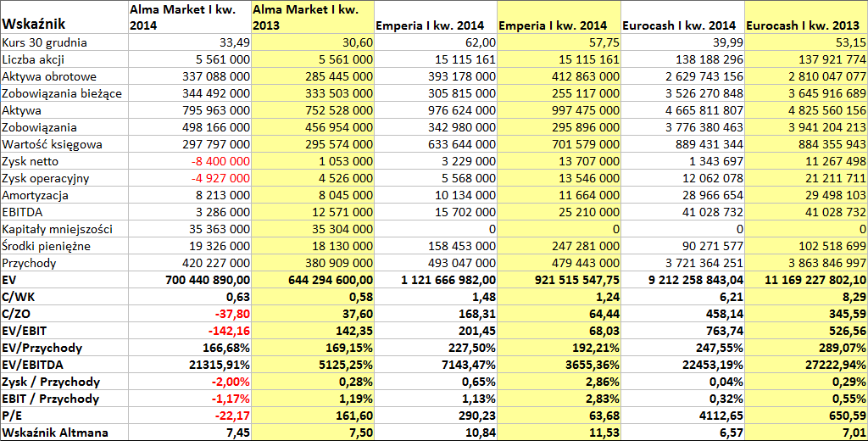Select the "Kapitały mniejszości" row label

[58, 229]
